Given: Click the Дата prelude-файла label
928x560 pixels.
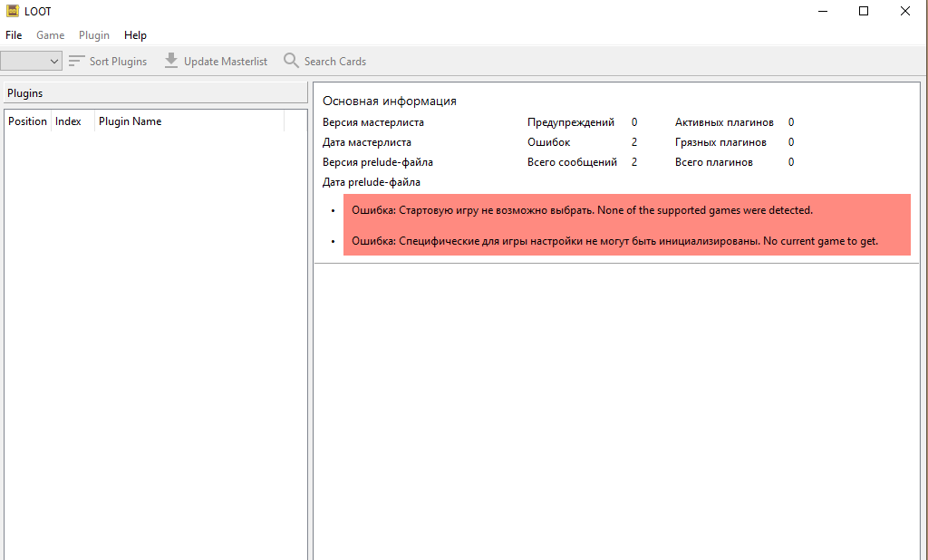Looking at the screenshot, I should (x=371, y=182).
